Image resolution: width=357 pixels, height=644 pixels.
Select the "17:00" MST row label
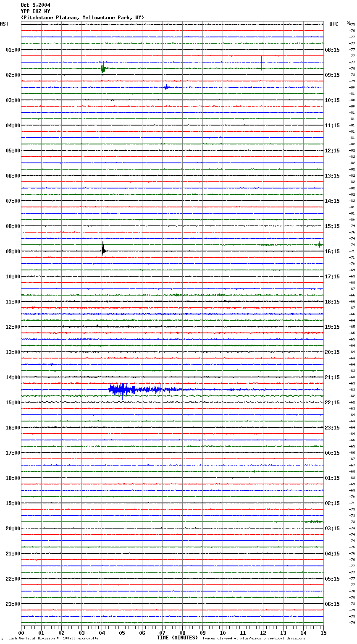(13, 453)
